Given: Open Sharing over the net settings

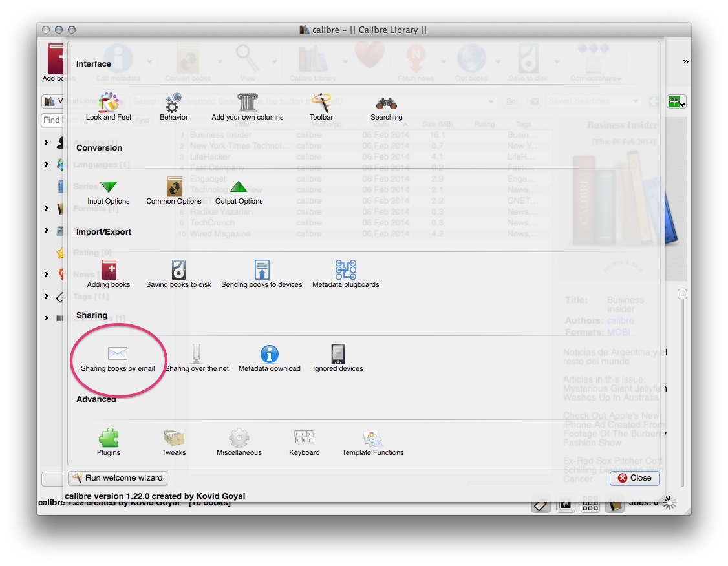Looking at the screenshot, I should [x=197, y=358].
